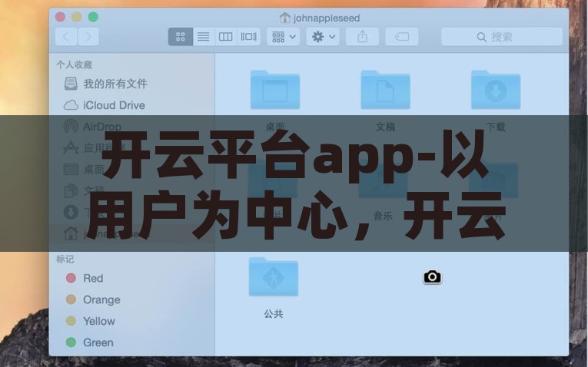588x367 pixels.
Task: Click the camera icon in the file area
Action: coord(433,276)
